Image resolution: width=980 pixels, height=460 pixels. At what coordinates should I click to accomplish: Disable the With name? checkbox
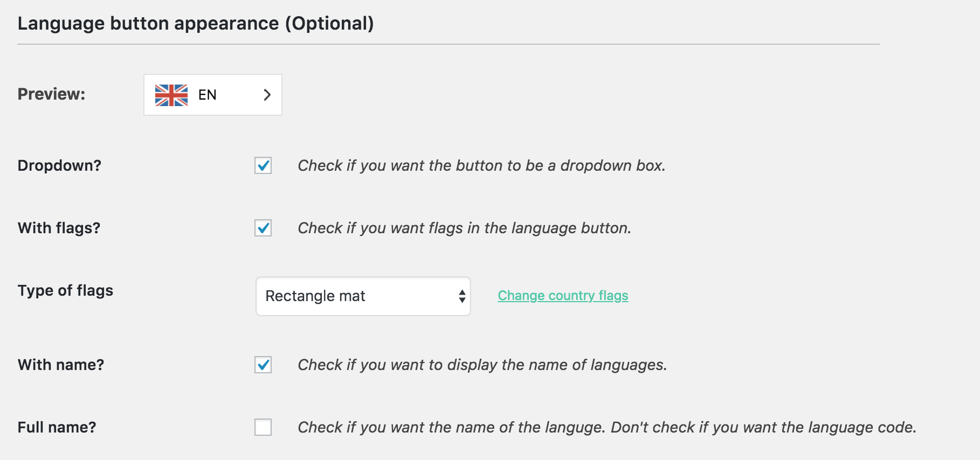coord(263,365)
